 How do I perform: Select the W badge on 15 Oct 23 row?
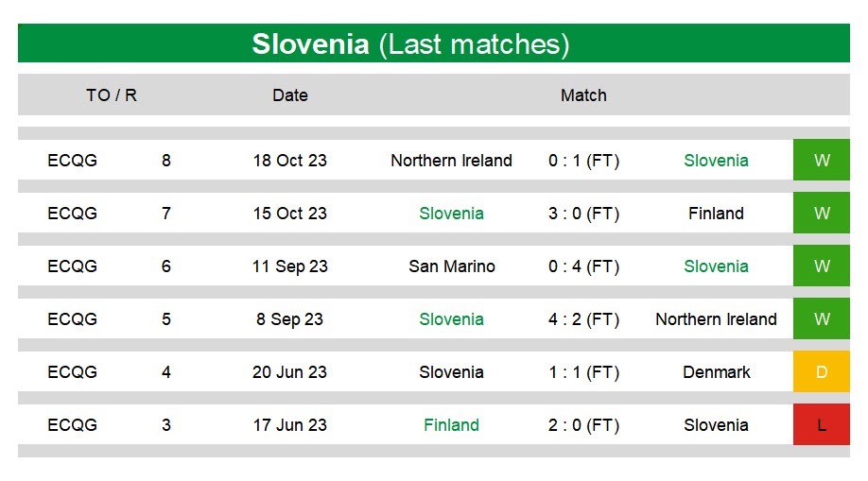point(821,213)
